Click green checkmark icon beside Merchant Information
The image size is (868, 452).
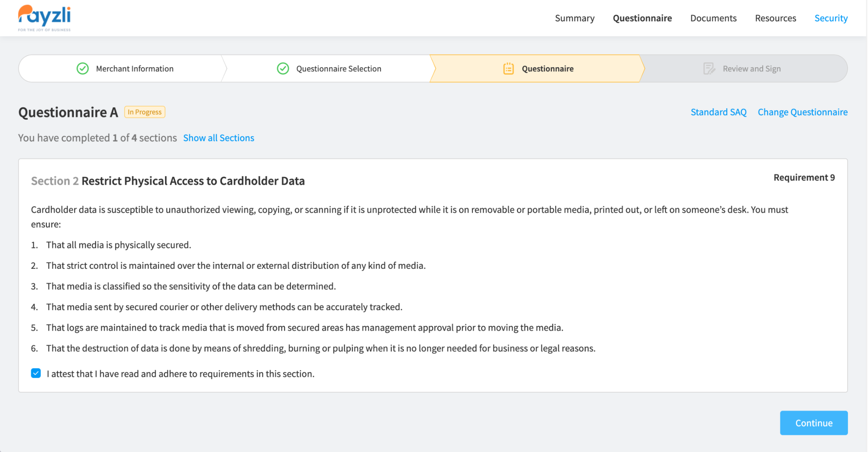click(x=83, y=69)
